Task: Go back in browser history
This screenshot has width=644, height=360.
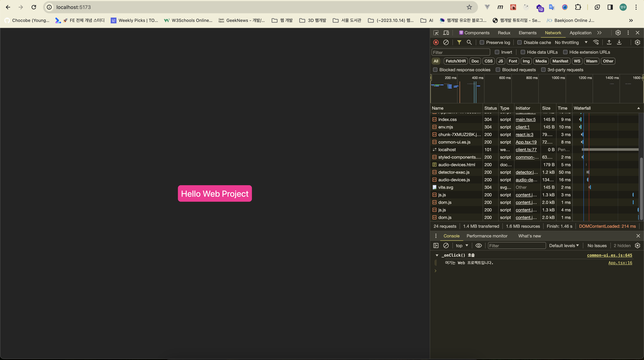Action: tap(8, 7)
